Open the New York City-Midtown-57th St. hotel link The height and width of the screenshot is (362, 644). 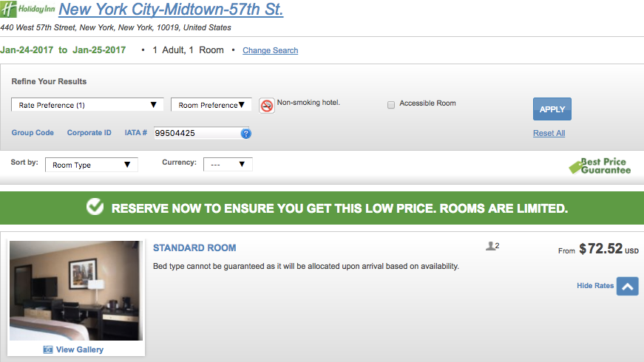coord(171,10)
